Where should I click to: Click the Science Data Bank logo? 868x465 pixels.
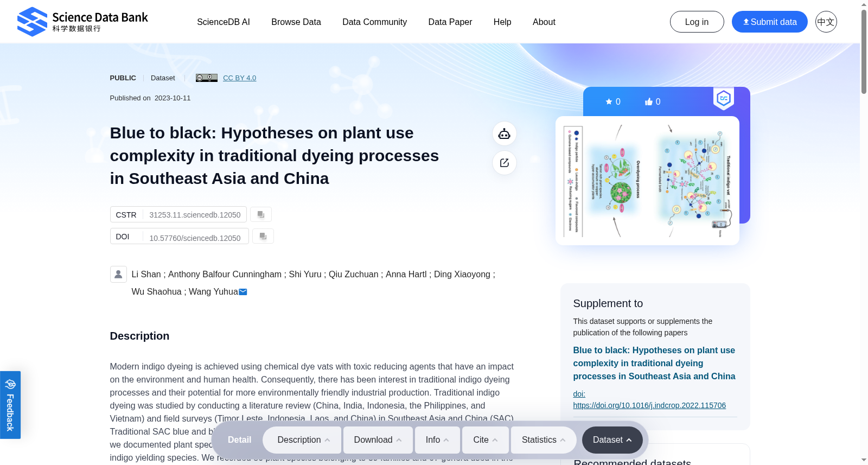pos(82,22)
